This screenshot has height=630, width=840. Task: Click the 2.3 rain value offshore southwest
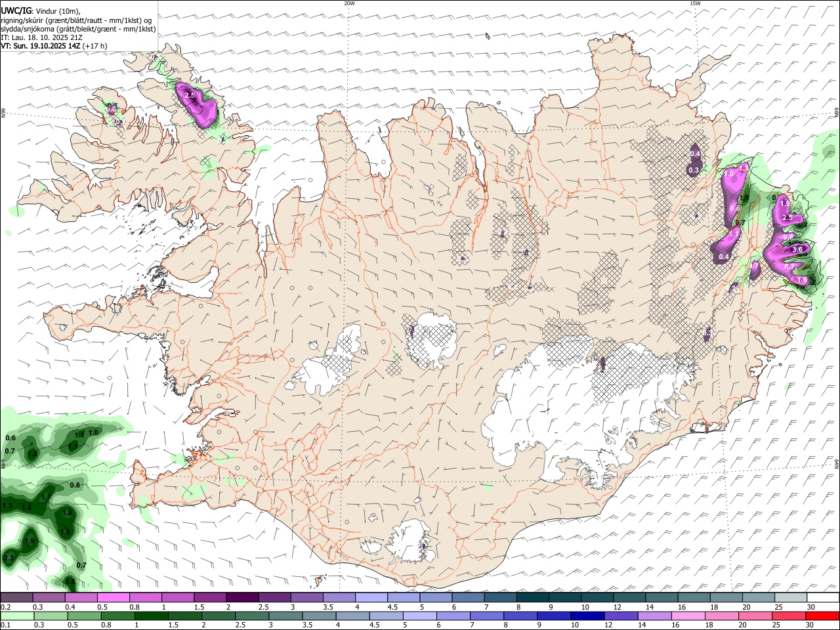pyautogui.click(x=9, y=558)
